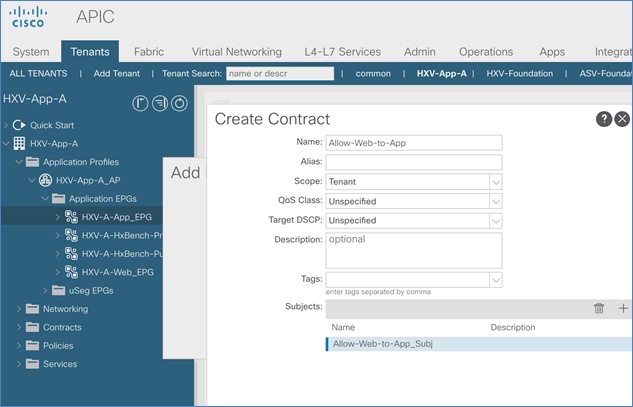Open the Tags dropdown arrow
The image size is (633, 407).
pos(496,280)
